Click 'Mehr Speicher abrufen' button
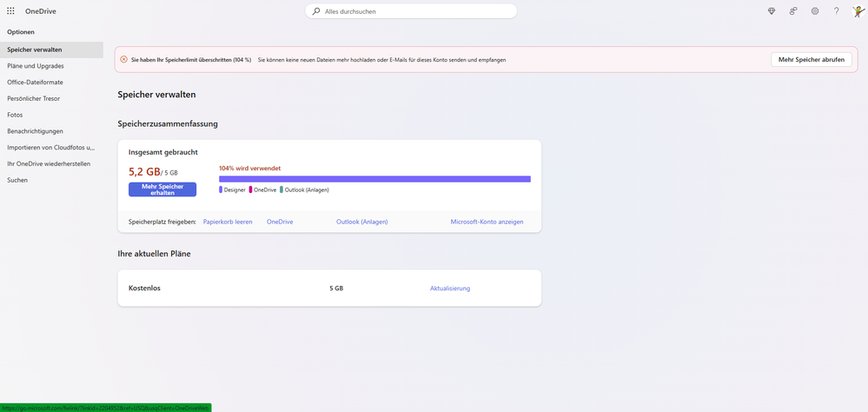Image resolution: width=868 pixels, height=412 pixels. point(812,59)
